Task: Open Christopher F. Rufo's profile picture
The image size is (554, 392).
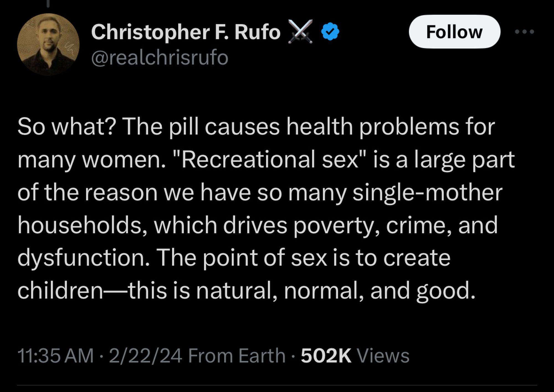Action: tap(48, 44)
